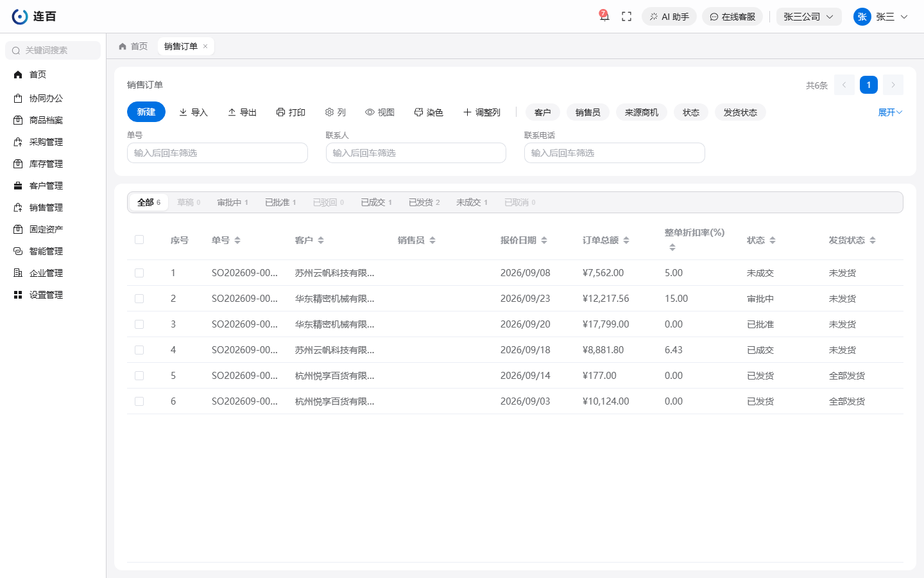Open the 发货状态 filter dropdown
The image size is (924, 578).
point(740,112)
